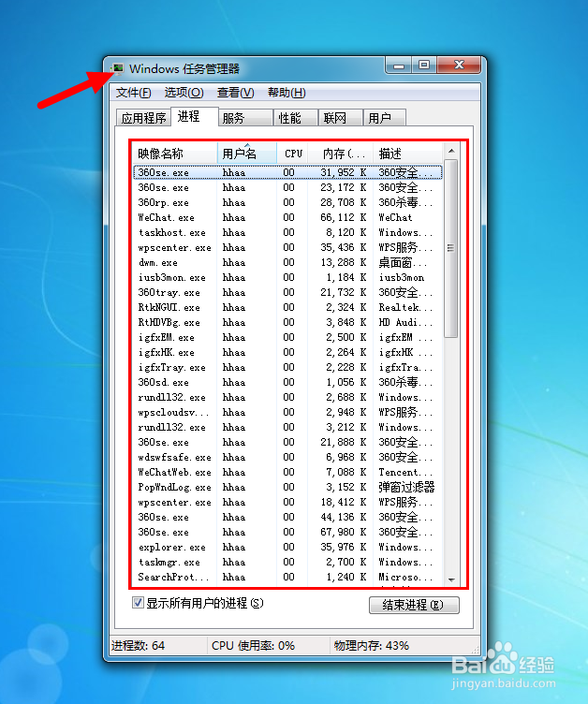This screenshot has width=588, height=704.
Task: Click the 弹窗过滤器 description cell
Action: [406, 487]
